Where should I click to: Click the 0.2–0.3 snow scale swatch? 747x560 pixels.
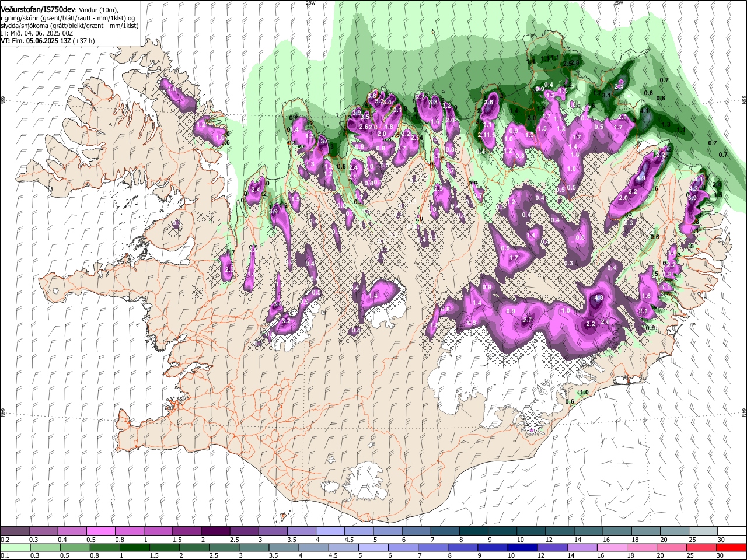pos(15,531)
